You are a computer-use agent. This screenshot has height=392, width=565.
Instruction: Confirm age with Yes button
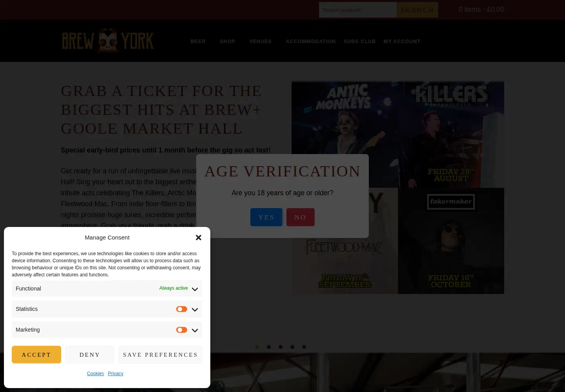[x=266, y=217]
